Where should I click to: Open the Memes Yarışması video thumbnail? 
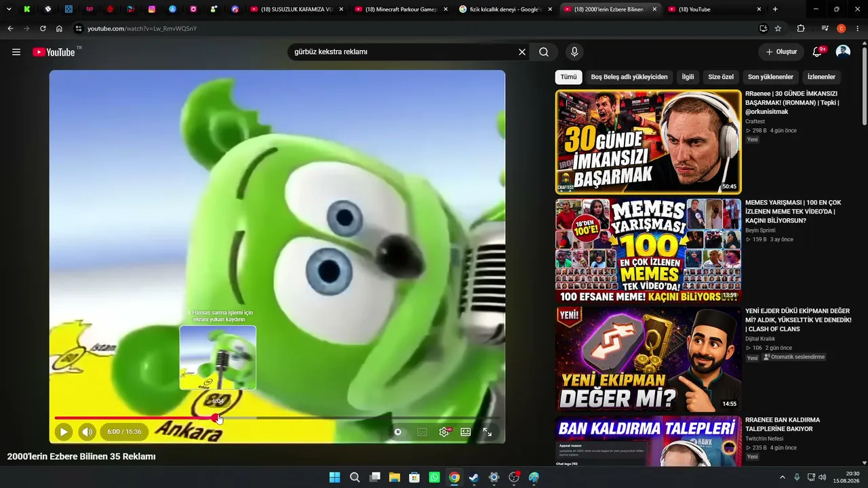[648, 251]
